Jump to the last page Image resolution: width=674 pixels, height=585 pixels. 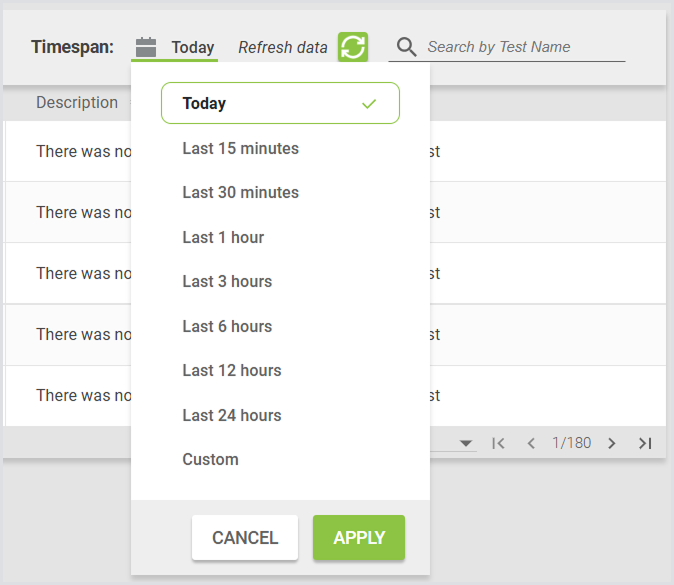(x=645, y=443)
